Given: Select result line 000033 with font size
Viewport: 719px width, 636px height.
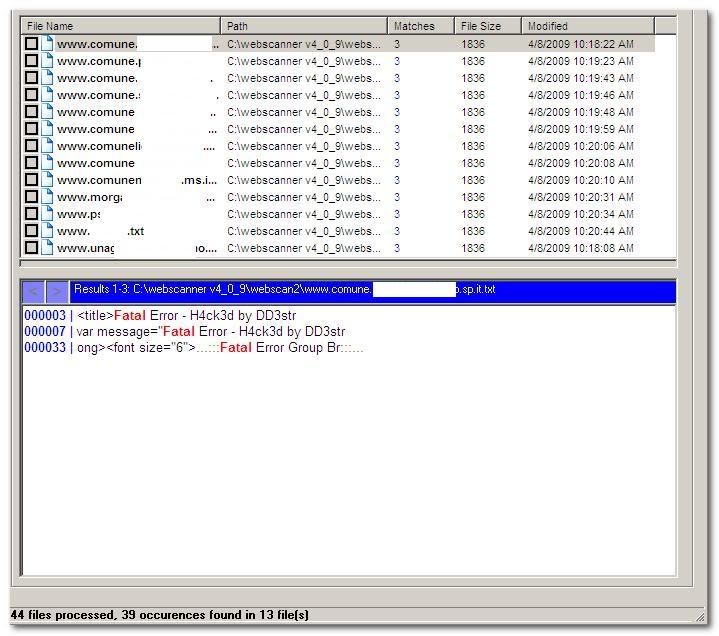Looking at the screenshot, I should tap(194, 348).
